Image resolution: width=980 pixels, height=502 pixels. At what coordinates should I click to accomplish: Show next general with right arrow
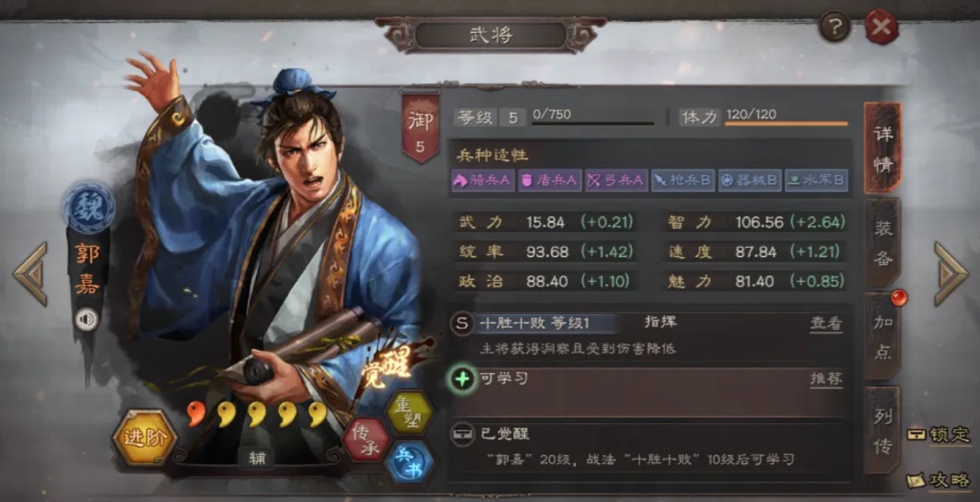[x=950, y=274]
